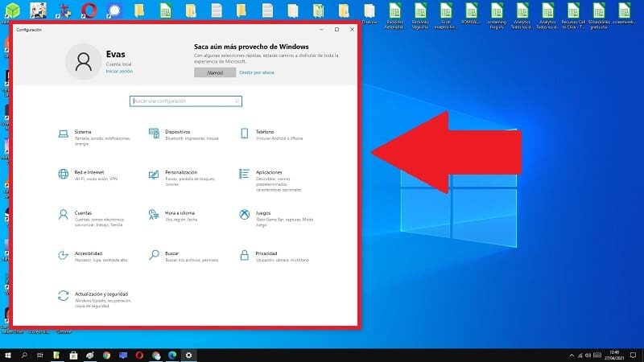Open the Cuentas settings category

pos(91,218)
